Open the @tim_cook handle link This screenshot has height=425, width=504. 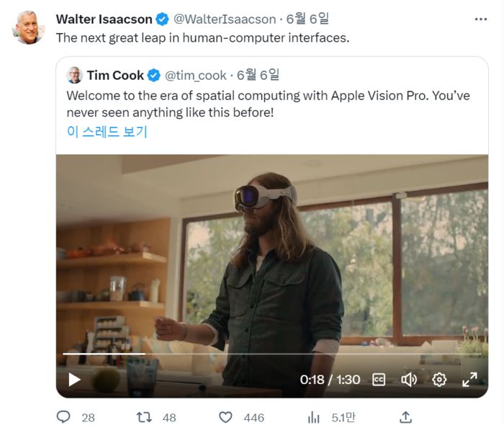point(195,75)
